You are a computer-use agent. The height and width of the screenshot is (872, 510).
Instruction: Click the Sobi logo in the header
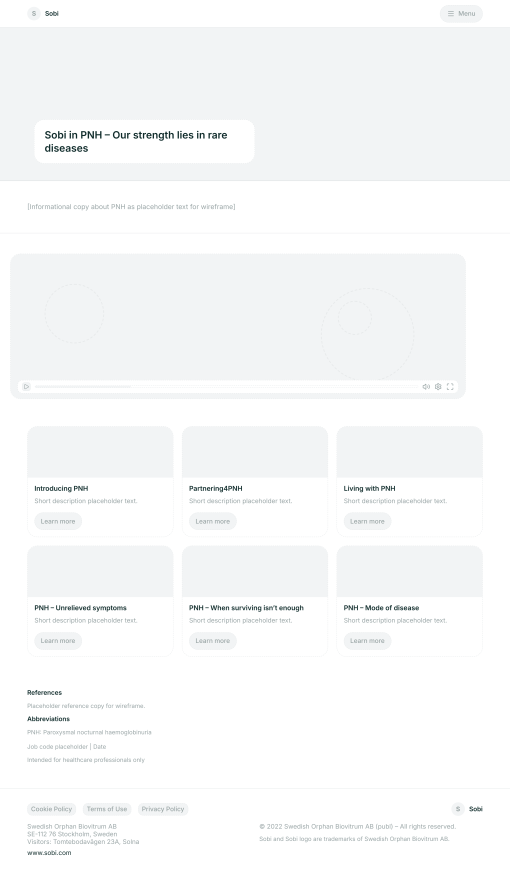pos(43,13)
